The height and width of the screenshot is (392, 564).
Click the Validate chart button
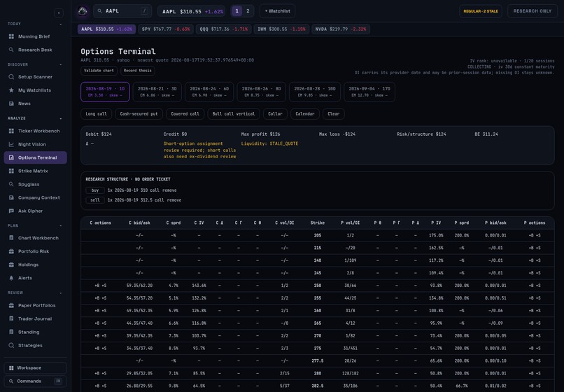99,71
